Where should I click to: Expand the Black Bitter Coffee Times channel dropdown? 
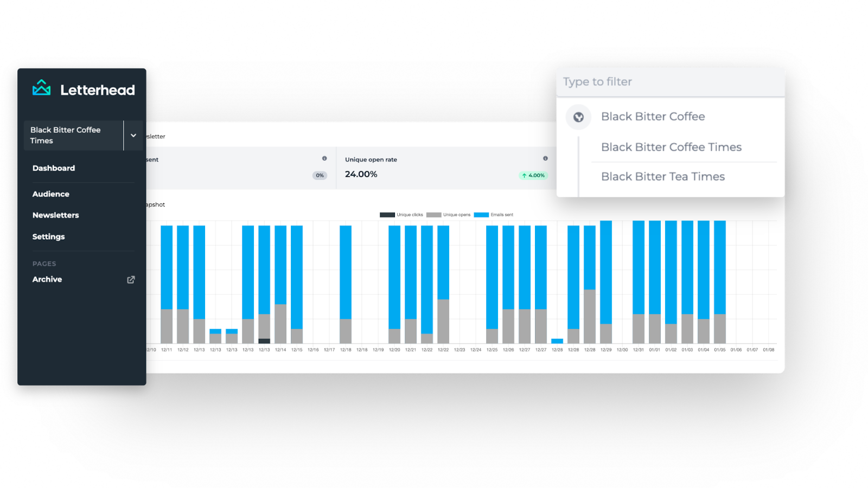pyautogui.click(x=133, y=136)
